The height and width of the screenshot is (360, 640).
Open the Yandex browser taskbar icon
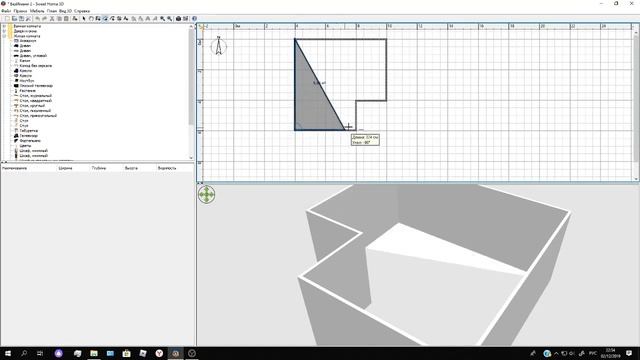[159, 353]
